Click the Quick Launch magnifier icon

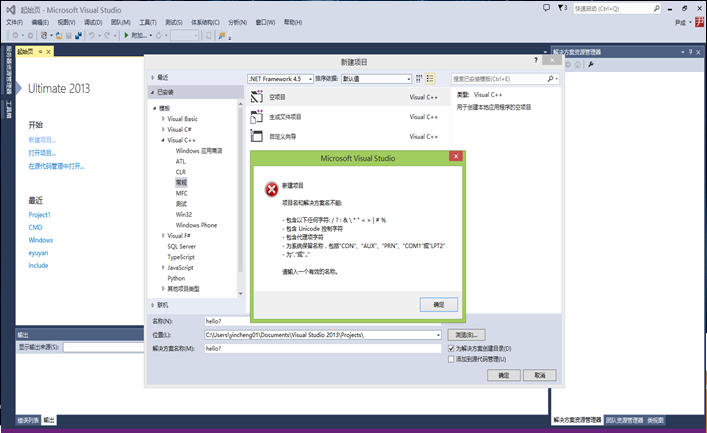656,8
